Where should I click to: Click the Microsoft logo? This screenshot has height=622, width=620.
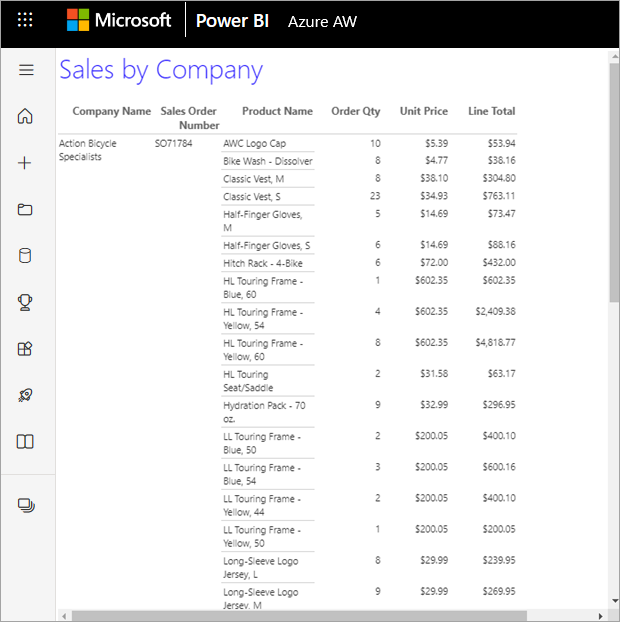click(119, 20)
